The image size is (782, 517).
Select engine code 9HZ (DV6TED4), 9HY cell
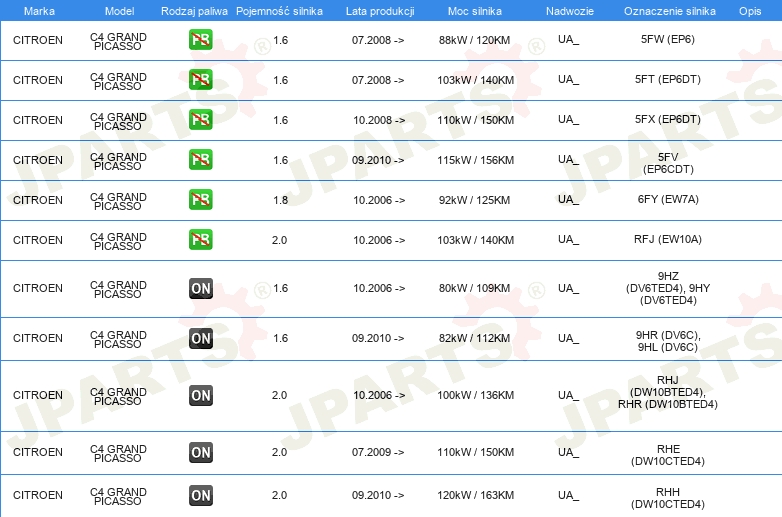tap(668, 288)
